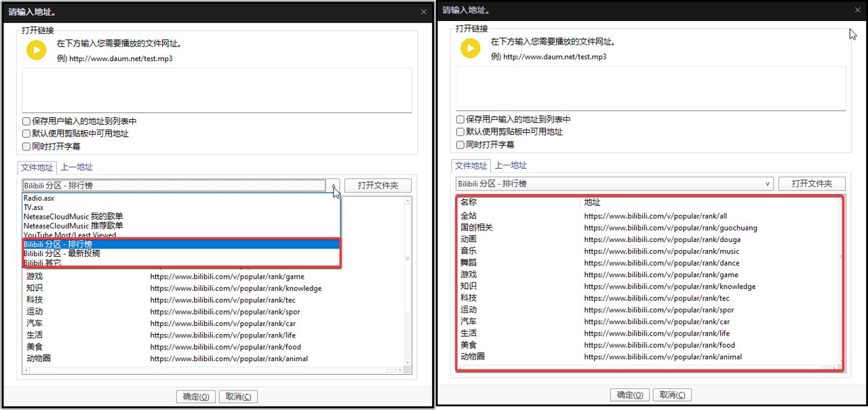Viewport: 868px width, 410px height.
Task: Select 知识 row in left dialog list
Action: pos(214,288)
